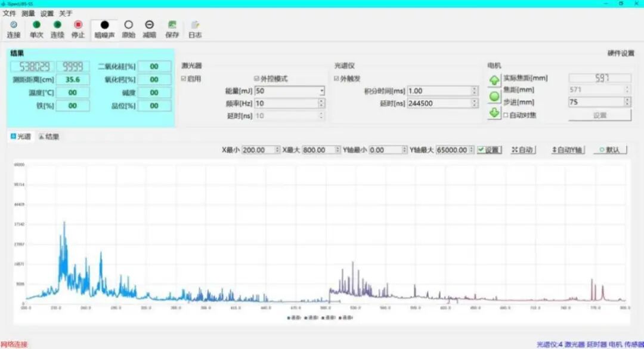Open the 测量 menu
Screen dimensions: 644x349
coord(28,13)
